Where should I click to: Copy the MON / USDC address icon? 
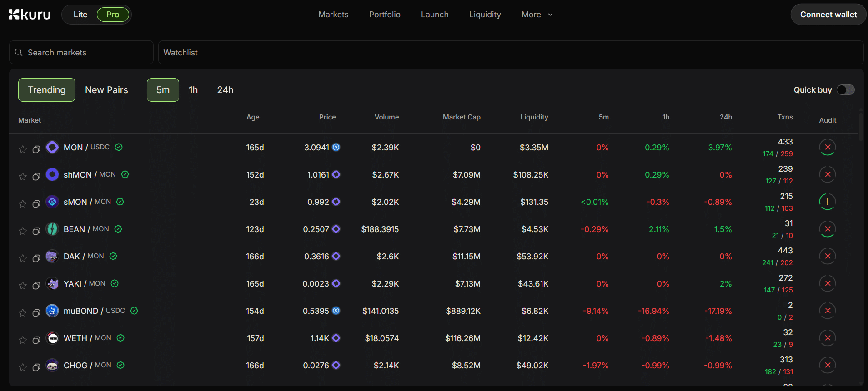click(x=36, y=149)
